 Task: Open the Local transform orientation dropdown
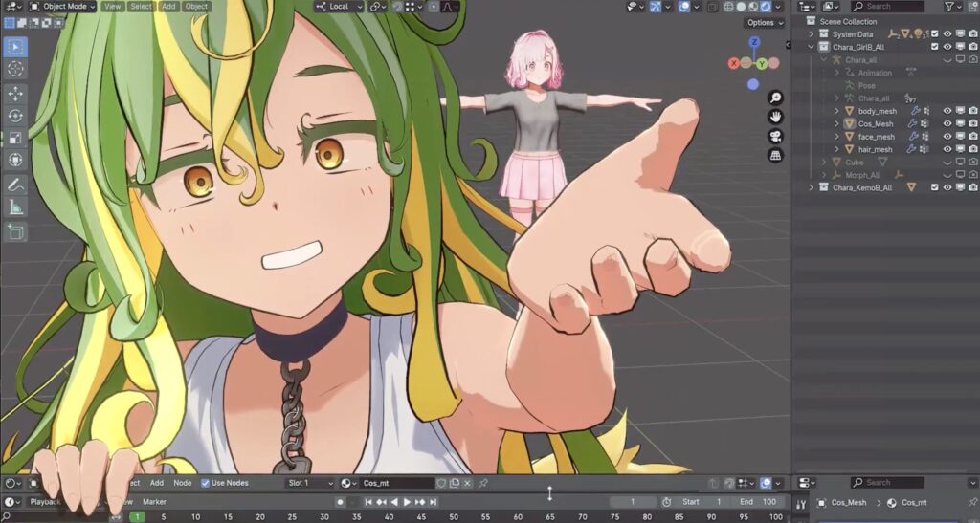[x=339, y=7]
